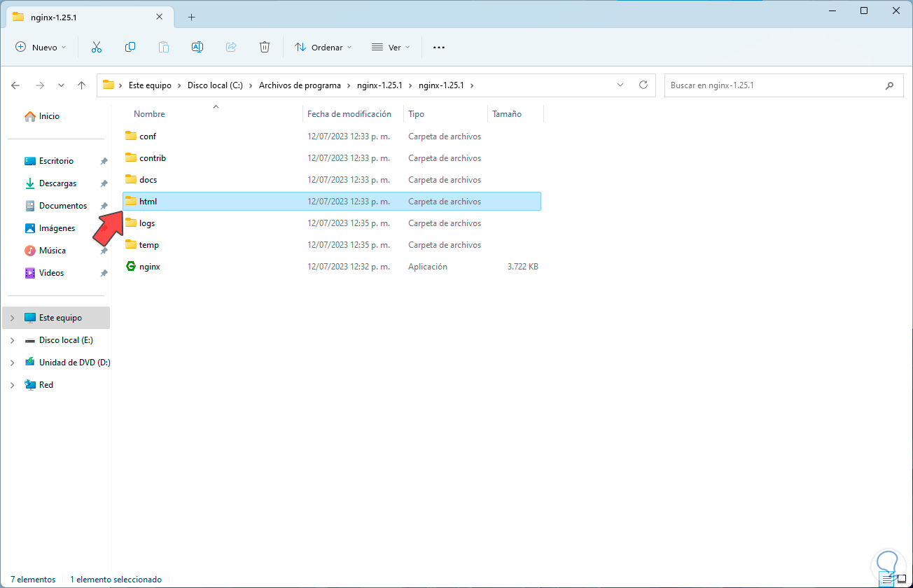Image resolution: width=913 pixels, height=588 pixels.
Task: Click nginx size 3.722 KB cell
Action: [x=523, y=267]
